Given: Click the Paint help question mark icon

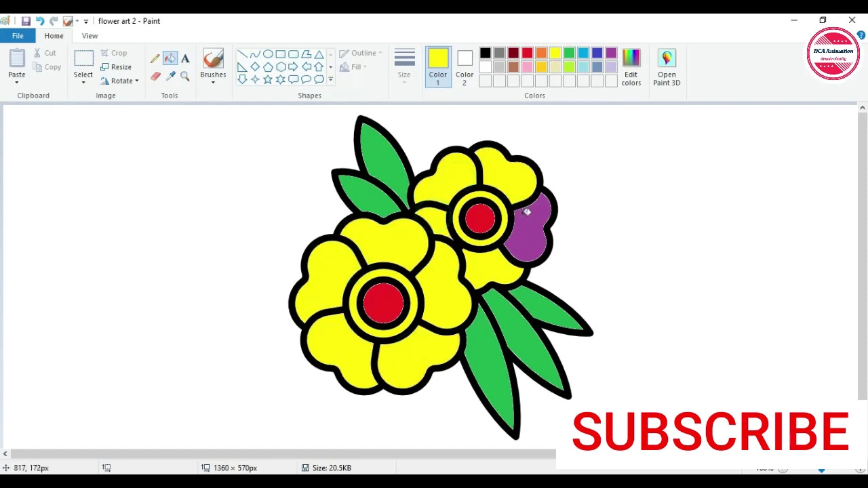Looking at the screenshot, I should [861, 35].
